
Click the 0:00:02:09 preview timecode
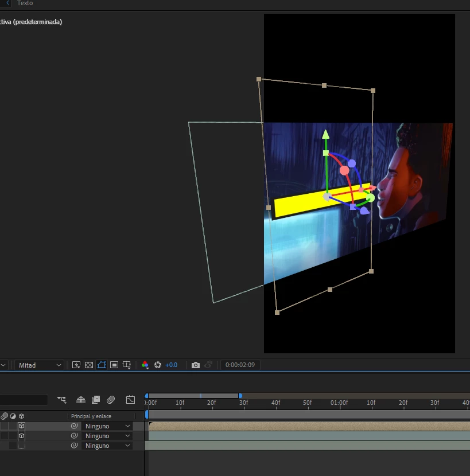click(x=240, y=365)
